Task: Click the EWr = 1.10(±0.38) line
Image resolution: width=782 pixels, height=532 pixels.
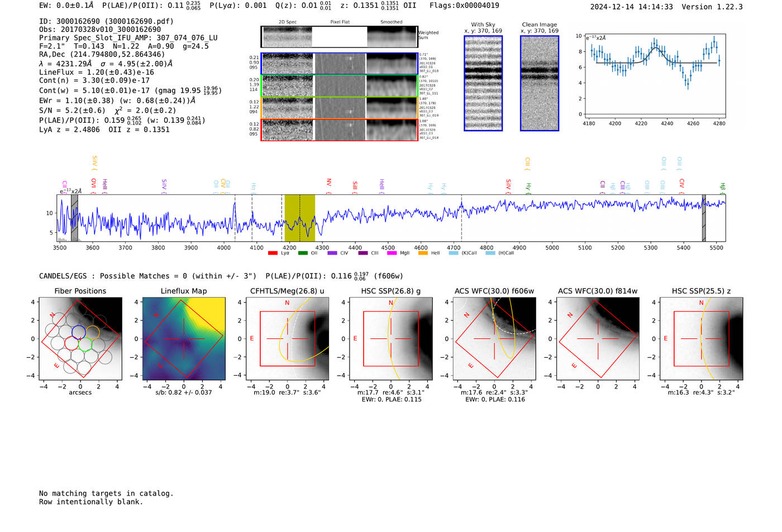Action: click(x=117, y=101)
